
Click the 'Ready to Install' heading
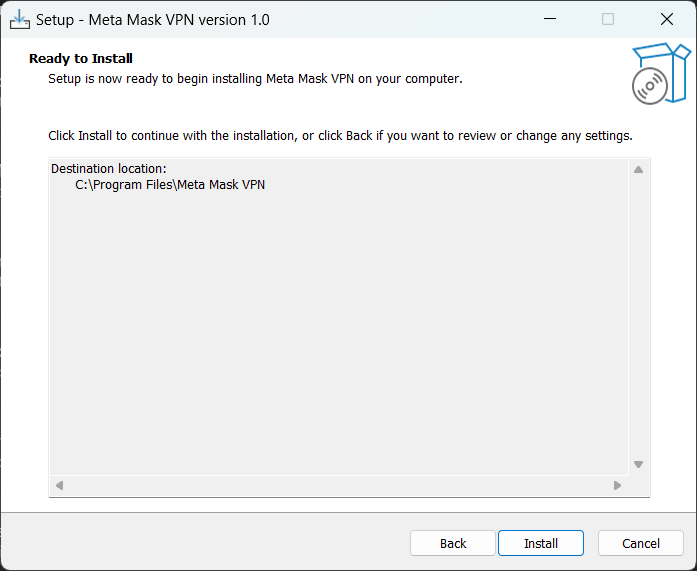81,59
